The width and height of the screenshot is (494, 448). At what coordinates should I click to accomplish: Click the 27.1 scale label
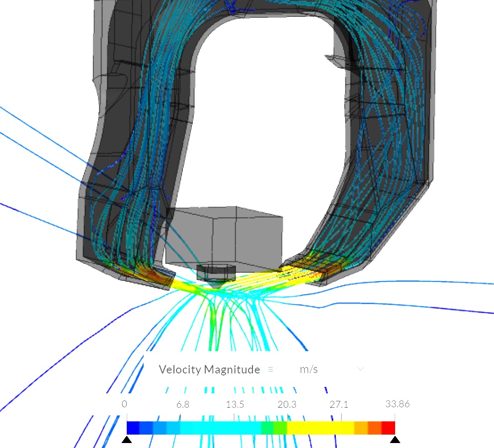tap(340, 404)
